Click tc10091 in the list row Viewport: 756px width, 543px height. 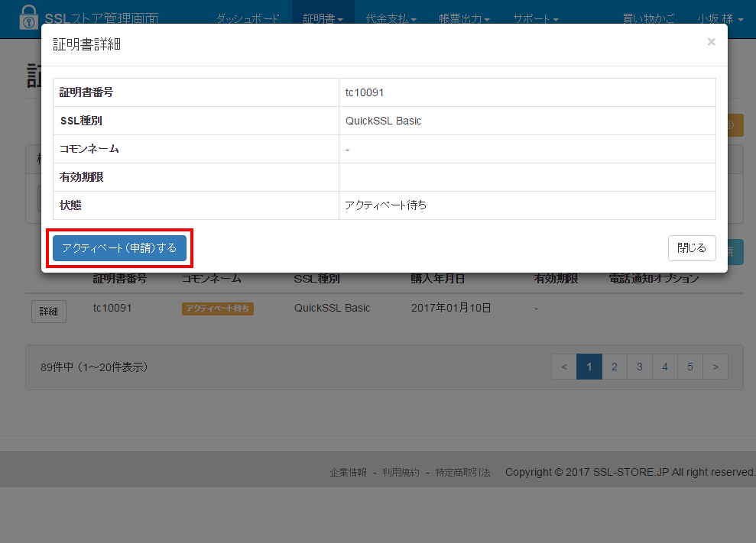click(112, 308)
